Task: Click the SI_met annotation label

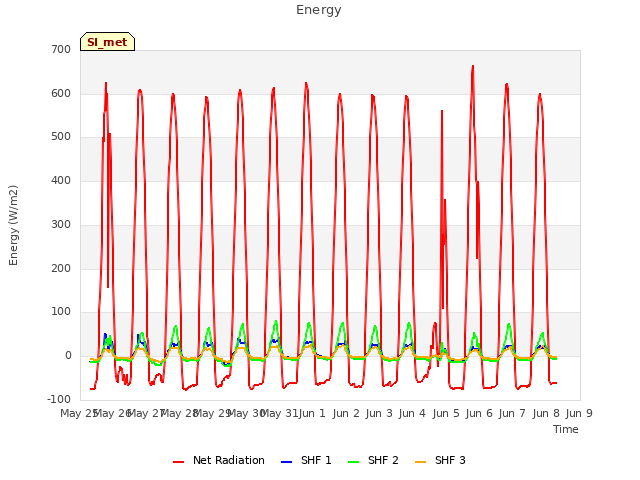Action: (107, 42)
